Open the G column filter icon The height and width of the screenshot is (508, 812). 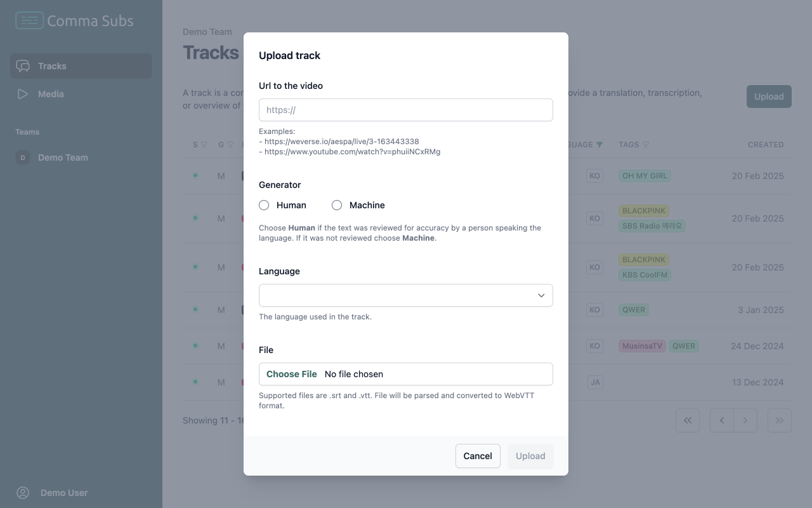230,145
